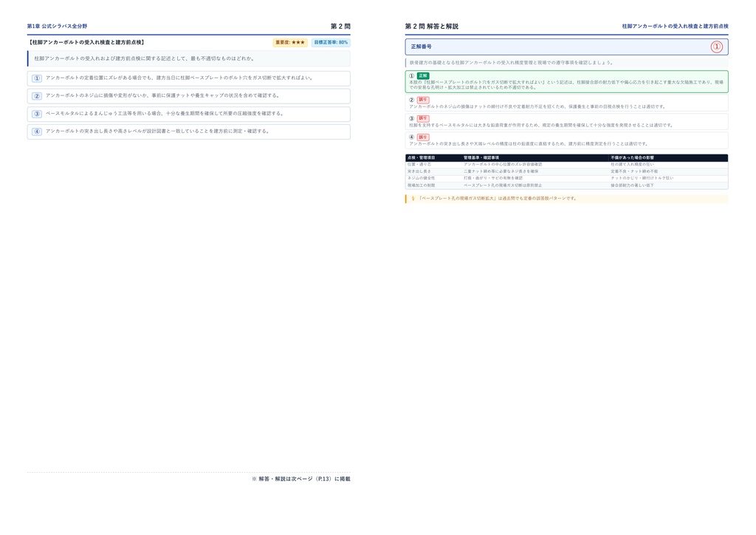Click the 第 2 問 label on question page

click(340, 26)
